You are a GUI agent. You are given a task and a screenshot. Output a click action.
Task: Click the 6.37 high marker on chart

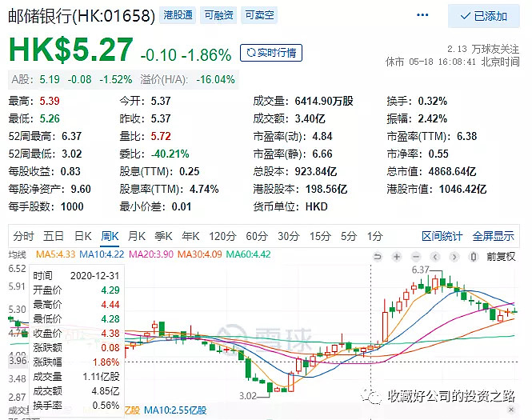point(420,270)
